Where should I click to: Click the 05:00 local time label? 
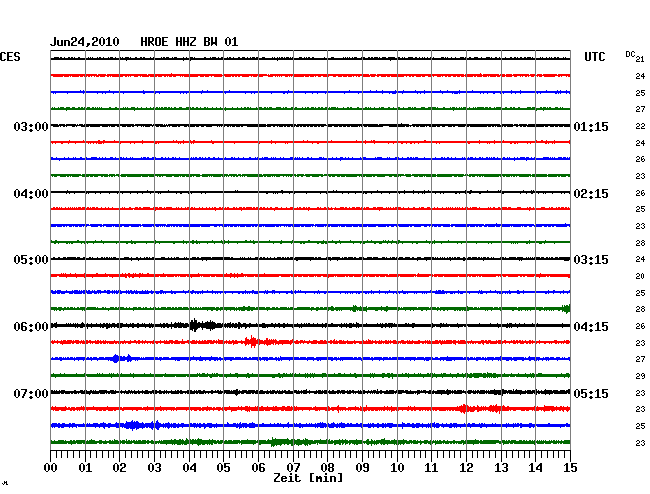[x=31, y=260]
